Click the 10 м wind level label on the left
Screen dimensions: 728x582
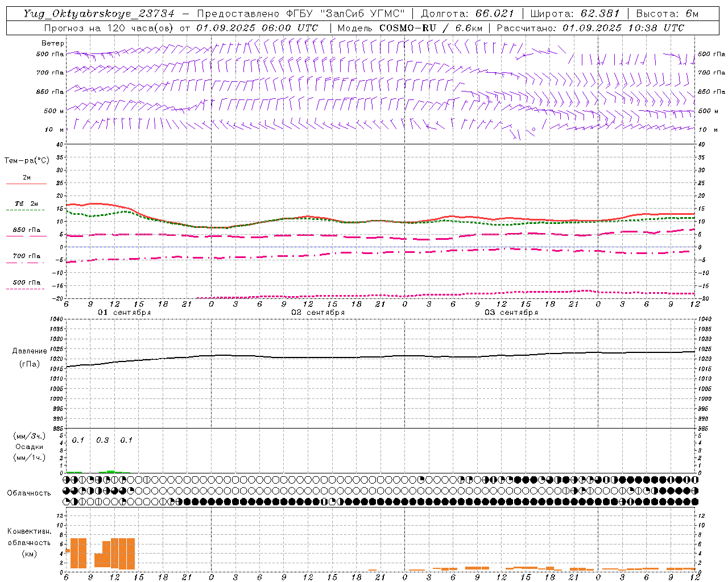53,130
